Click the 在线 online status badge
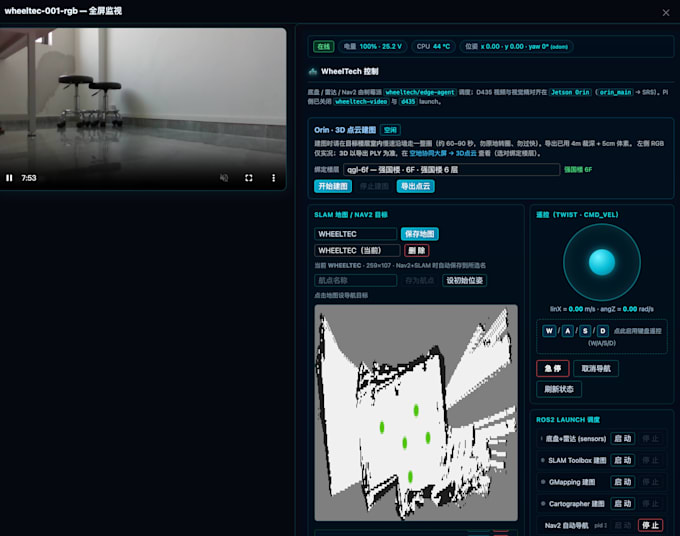The image size is (680, 536). (x=324, y=46)
